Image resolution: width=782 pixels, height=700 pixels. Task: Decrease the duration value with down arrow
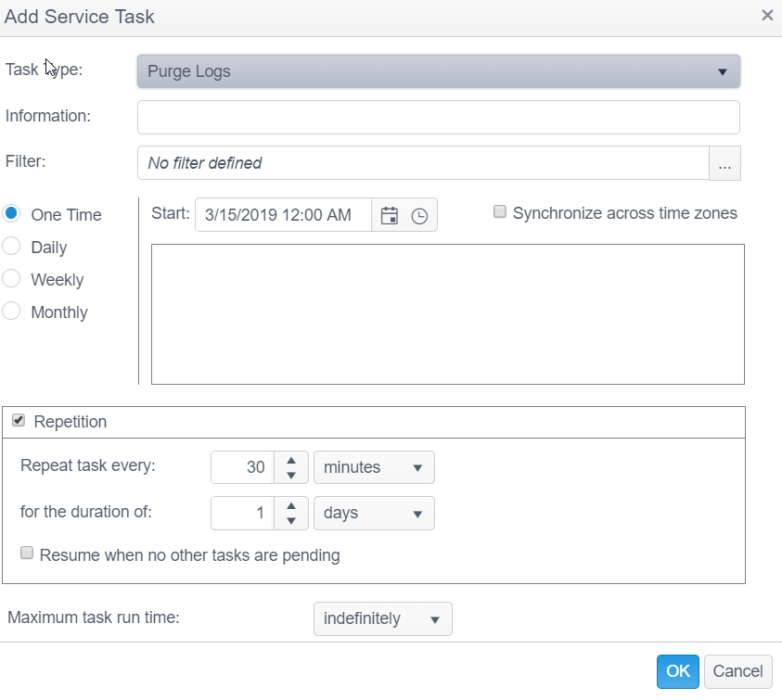click(291, 521)
